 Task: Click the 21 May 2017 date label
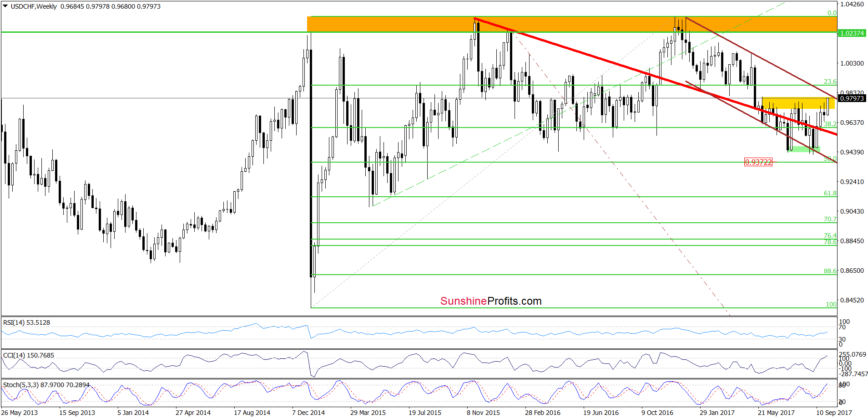[x=776, y=413]
